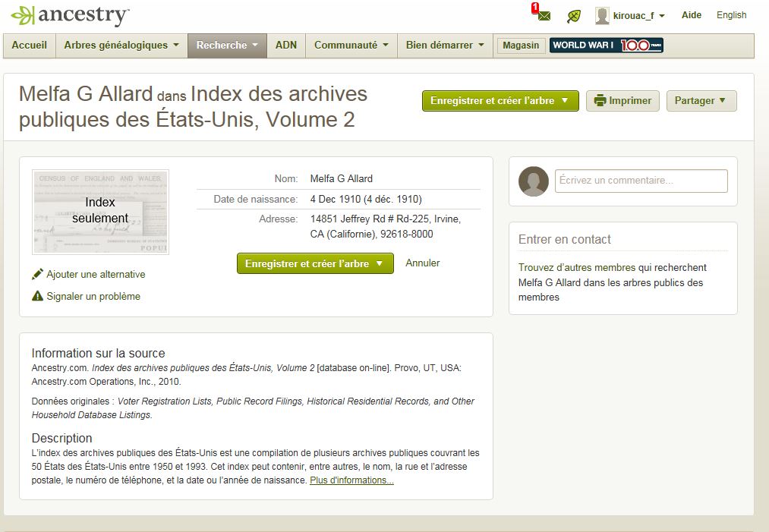Select the ADN menu item
This screenshot has height=532, width=769.
286,45
